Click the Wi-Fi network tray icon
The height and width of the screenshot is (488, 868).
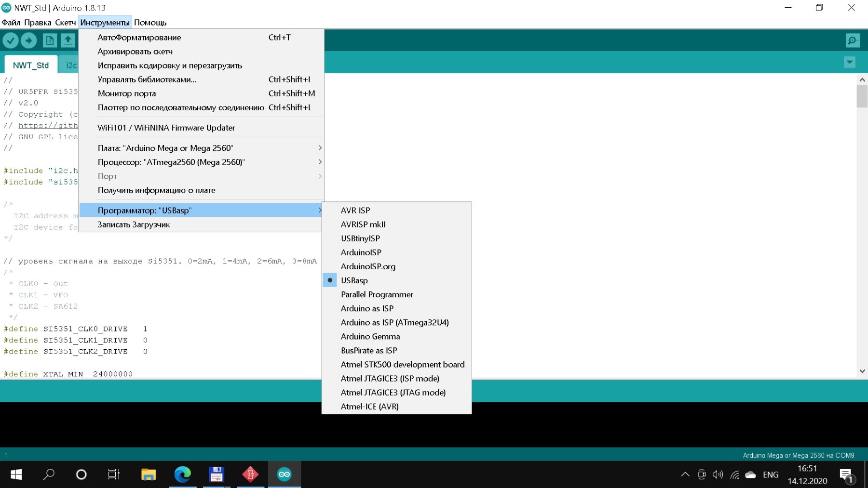point(734,475)
